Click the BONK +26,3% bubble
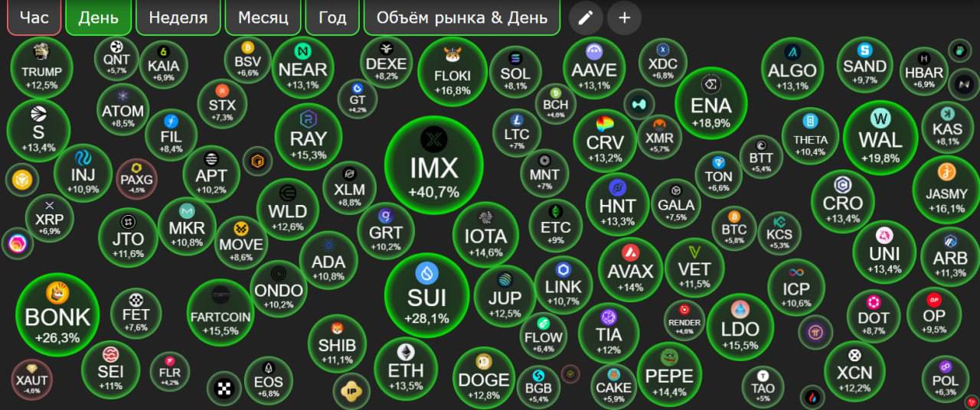Viewport: 980px width, 410px height. tap(57, 314)
